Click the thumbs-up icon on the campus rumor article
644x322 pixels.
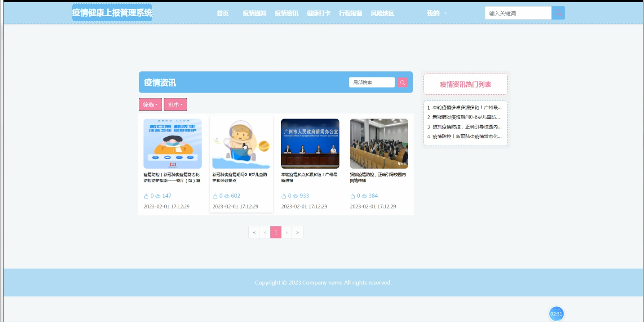353,196
